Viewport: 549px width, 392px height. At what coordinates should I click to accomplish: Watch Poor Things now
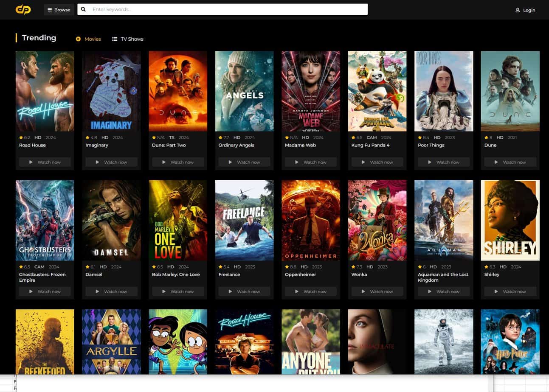pos(444,162)
